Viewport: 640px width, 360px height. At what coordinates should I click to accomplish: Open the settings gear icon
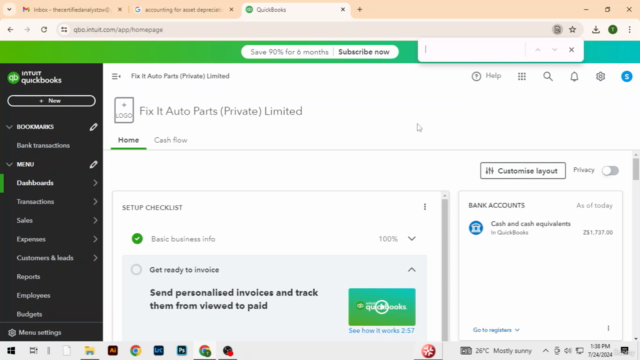click(x=600, y=76)
